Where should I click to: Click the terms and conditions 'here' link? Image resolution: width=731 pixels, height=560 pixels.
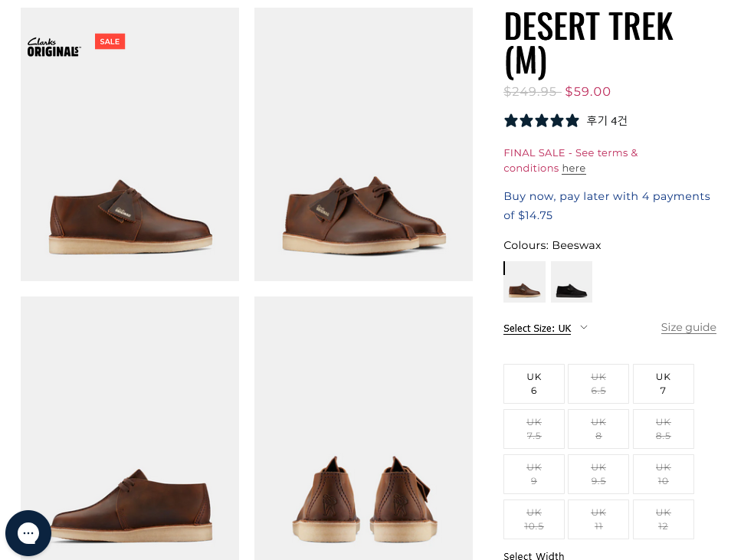point(573,169)
